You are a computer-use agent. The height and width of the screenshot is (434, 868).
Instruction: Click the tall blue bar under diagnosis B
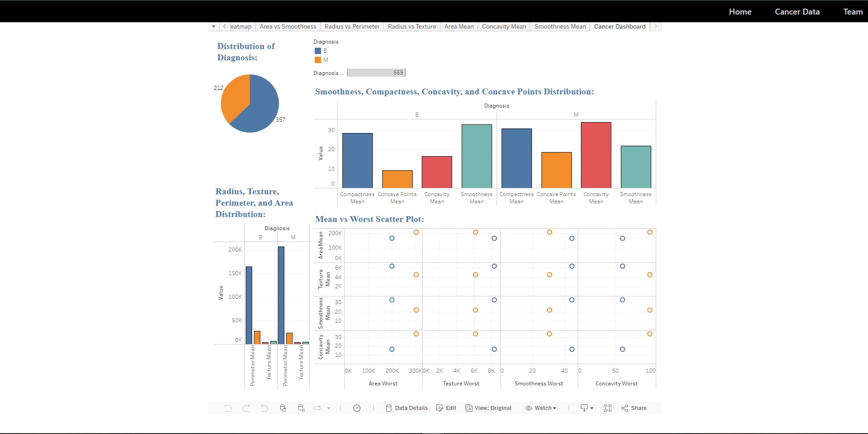[x=249, y=305]
